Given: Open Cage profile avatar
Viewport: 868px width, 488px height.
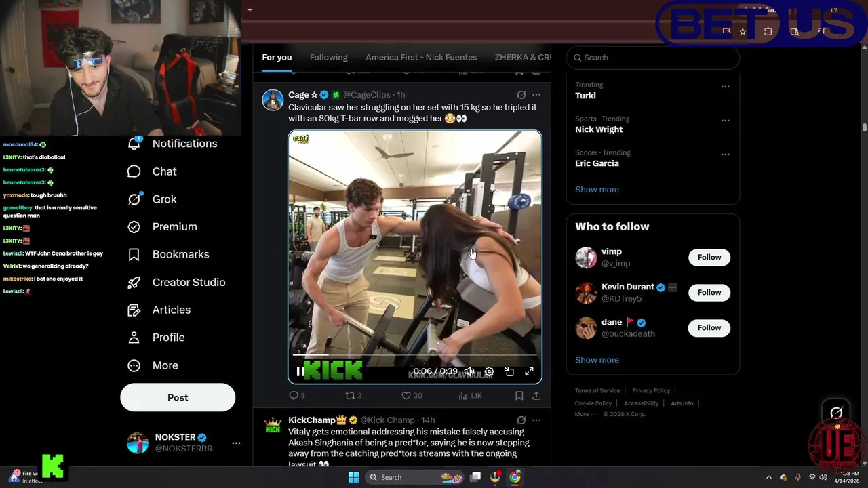Looking at the screenshot, I should click(x=273, y=100).
